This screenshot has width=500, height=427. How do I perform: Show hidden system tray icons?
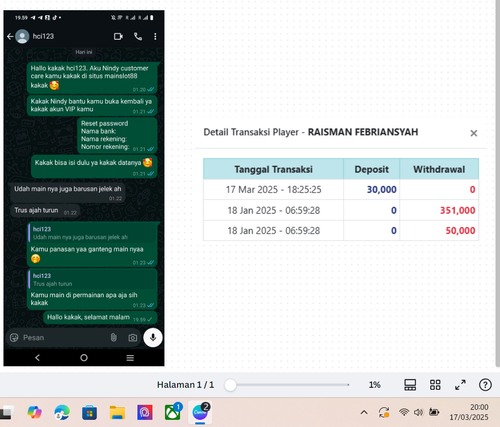pos(364,413)
